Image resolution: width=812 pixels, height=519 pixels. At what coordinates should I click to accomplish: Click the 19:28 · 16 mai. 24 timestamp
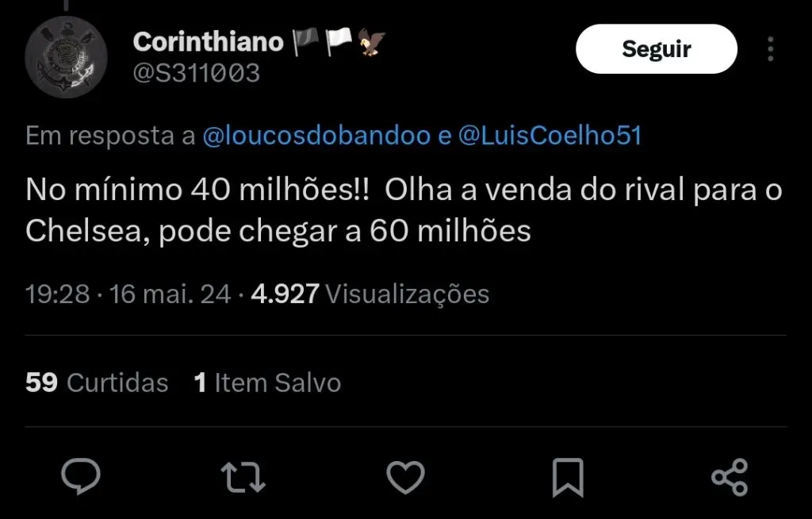(x=128, y=294)
